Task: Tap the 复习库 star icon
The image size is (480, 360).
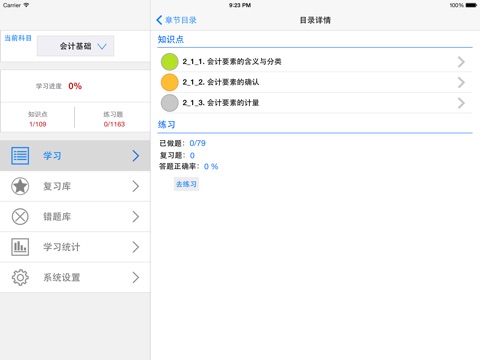Action: (x=20, y=186)
